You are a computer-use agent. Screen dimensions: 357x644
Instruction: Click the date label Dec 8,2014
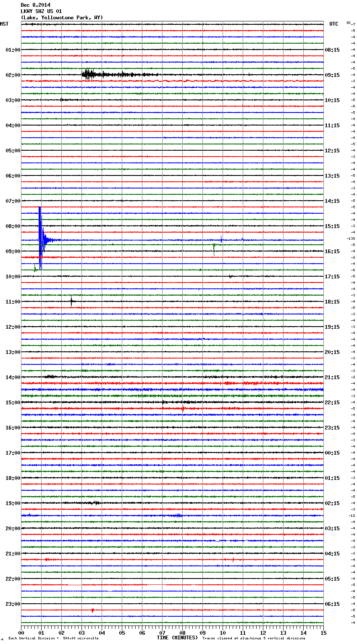35,5
